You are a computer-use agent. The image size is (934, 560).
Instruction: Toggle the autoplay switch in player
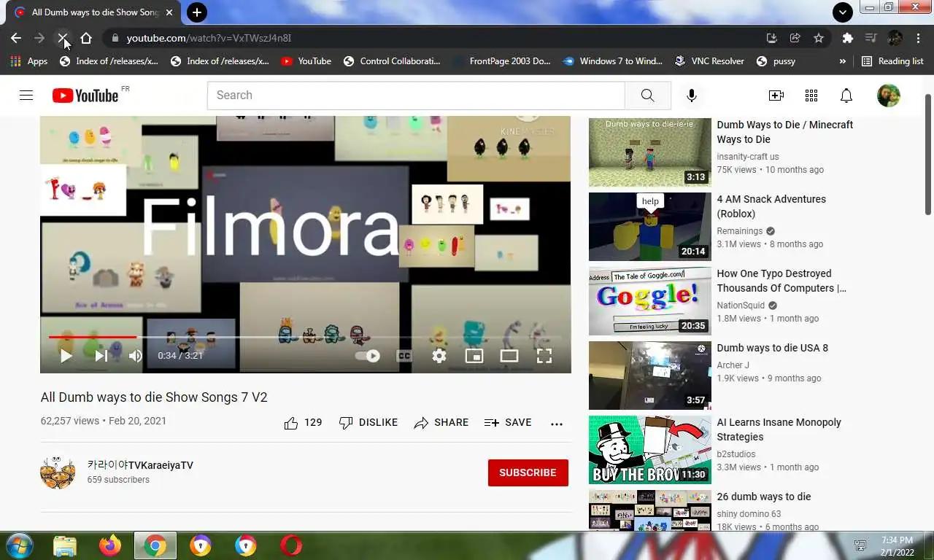[x=368, y=356]
